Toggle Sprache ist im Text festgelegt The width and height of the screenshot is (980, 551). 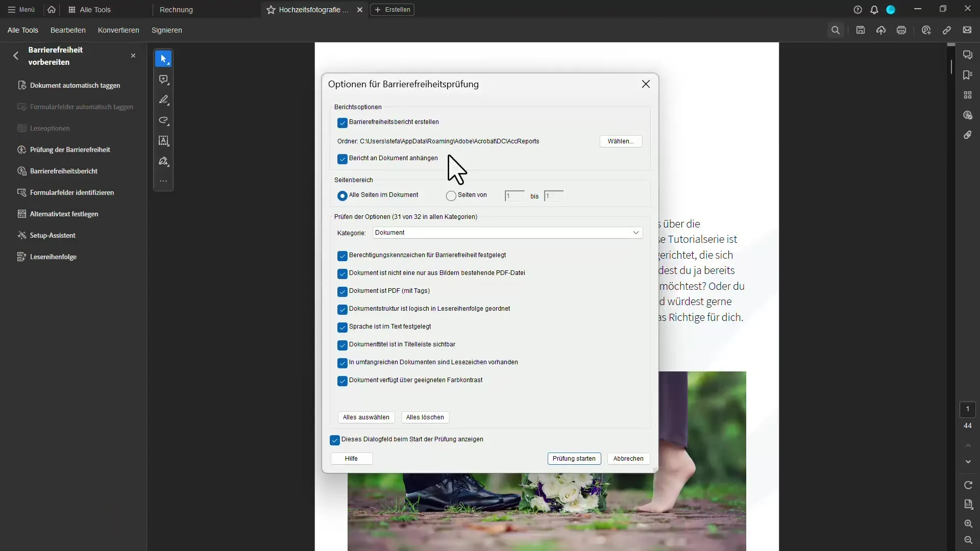tap(342, 327)
